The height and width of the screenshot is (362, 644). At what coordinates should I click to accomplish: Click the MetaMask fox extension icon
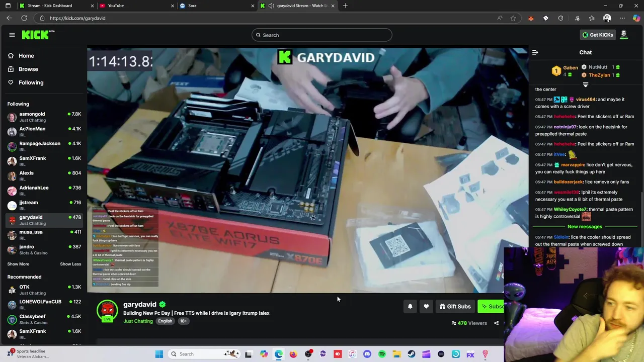pyautogui.click(x=531, y=18)
